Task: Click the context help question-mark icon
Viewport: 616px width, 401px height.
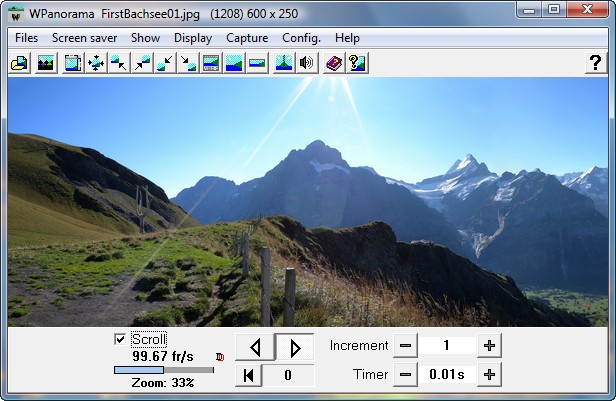Action: (x=356, y=63)
